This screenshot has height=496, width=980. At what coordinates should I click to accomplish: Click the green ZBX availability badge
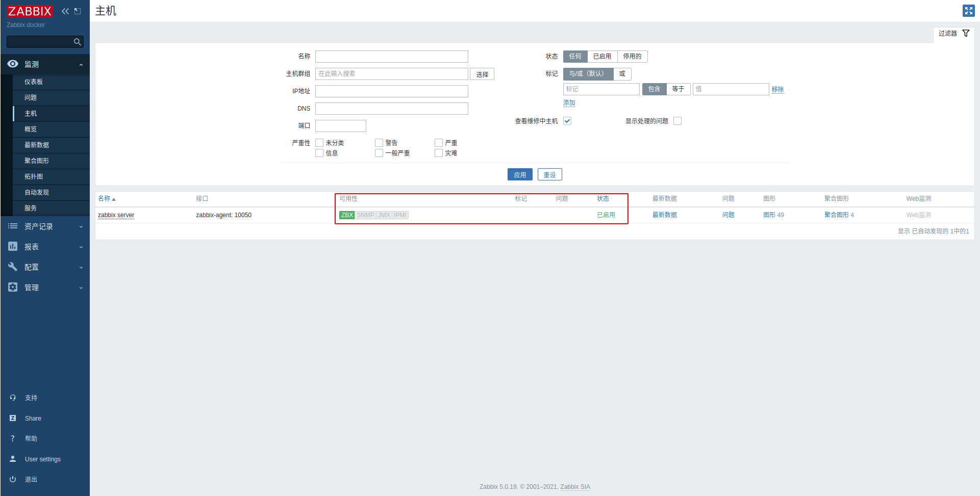[347, 215]
